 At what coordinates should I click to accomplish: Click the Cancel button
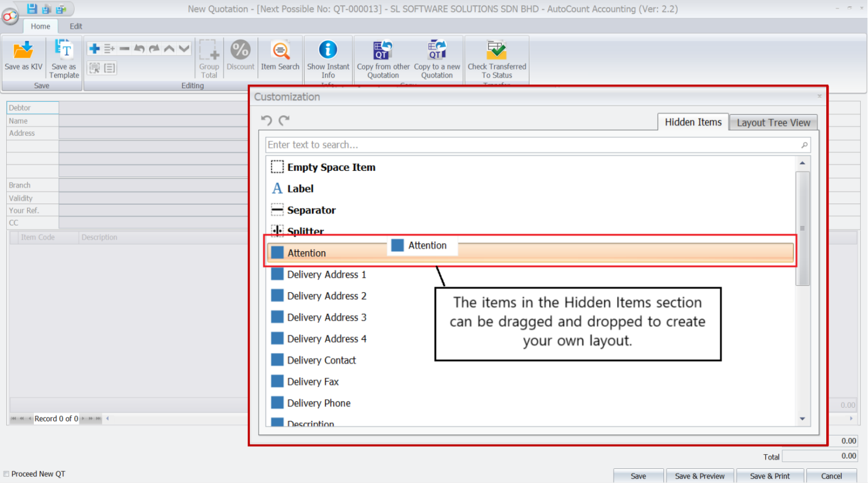click(x=831, y=476)
